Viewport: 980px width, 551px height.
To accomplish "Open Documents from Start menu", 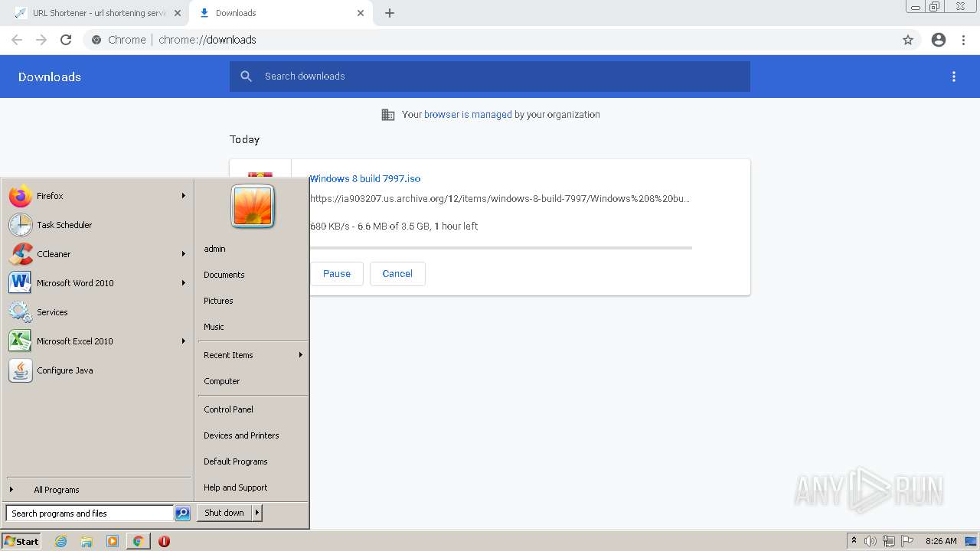I will point(224,275).
